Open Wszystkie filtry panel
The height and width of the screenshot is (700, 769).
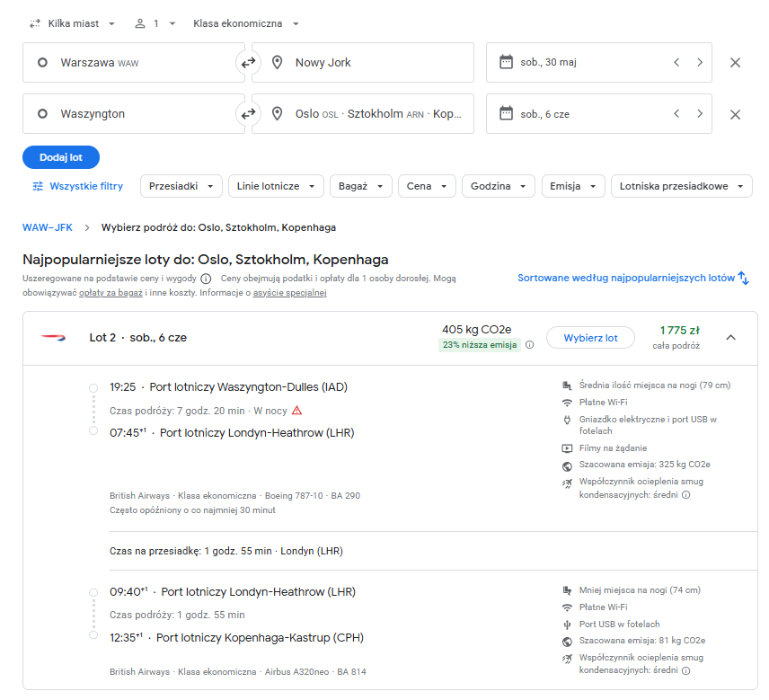(x=77, y=186)
